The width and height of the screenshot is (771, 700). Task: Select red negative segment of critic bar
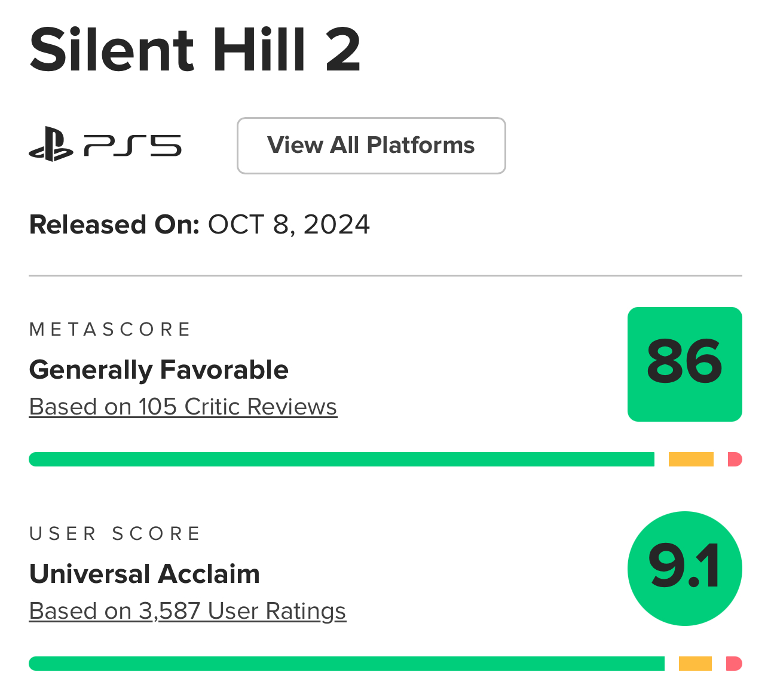click(735, 459)
